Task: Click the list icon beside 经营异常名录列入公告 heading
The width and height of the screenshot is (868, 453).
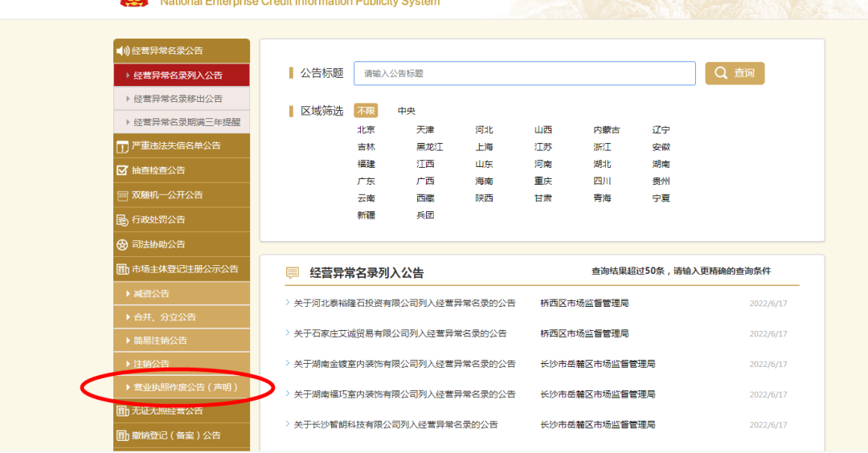Action: [293, 273]
